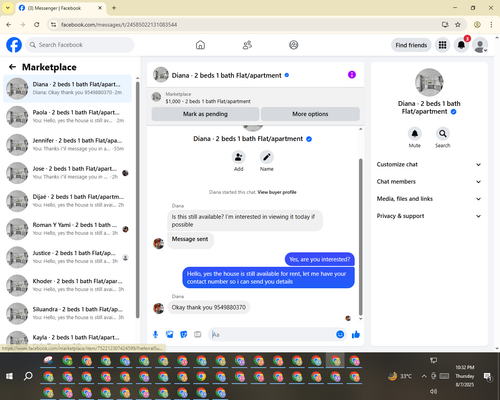The height and width of the screenshot is (400, 500).
Task: Click the Facebook logo
Action: 14,45
